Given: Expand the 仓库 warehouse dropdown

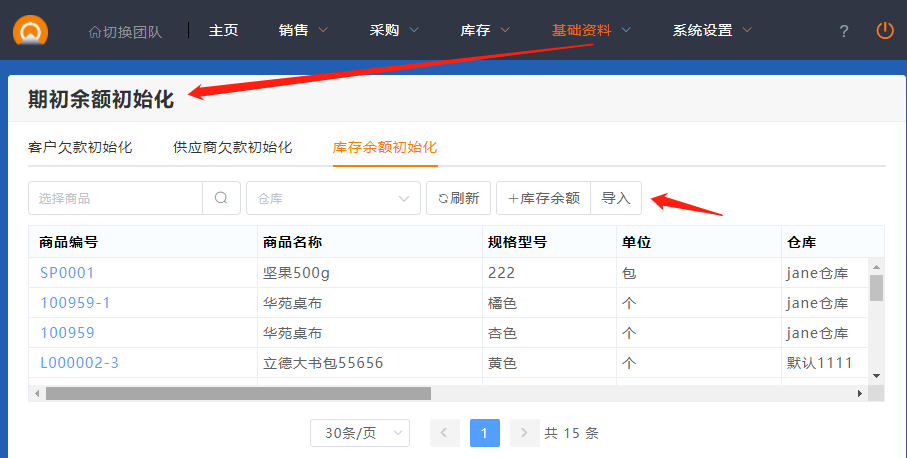Looking at the screenshot, I should click(x=333, y=198).
